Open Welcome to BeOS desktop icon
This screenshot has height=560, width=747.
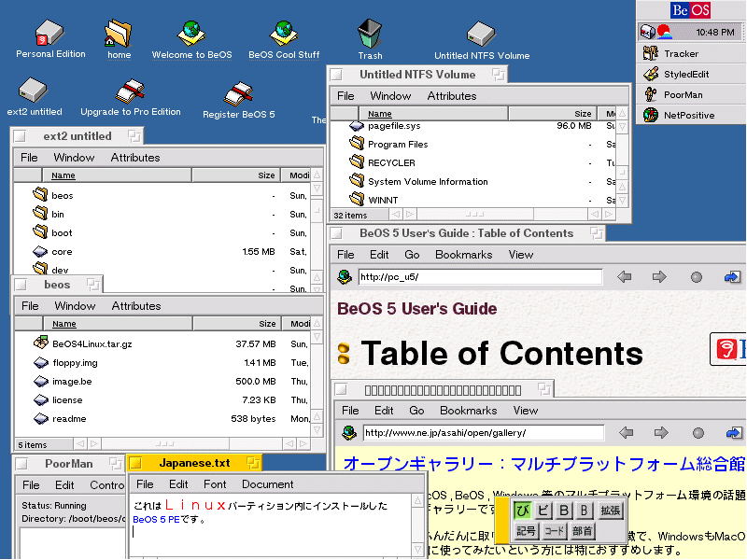point(191,34)
